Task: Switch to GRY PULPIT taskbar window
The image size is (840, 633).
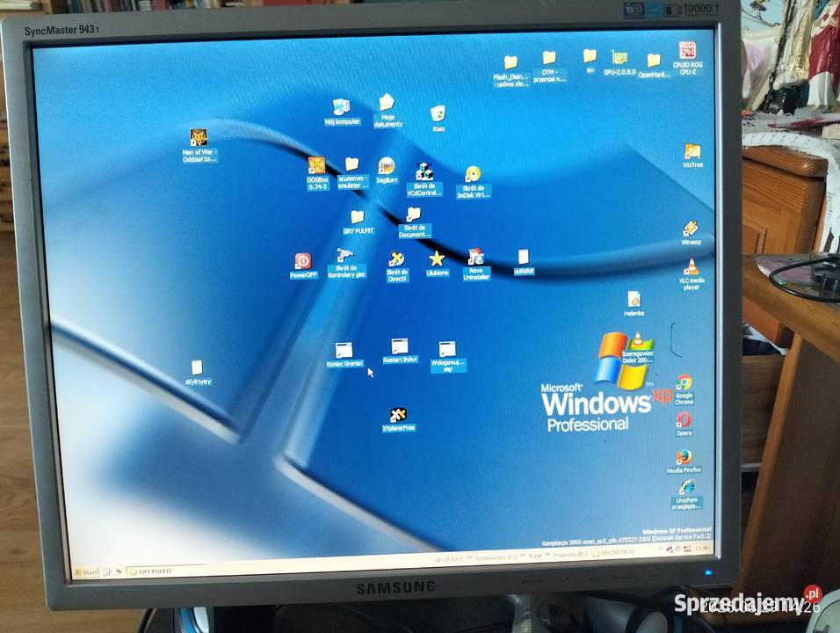Action: click(166, 571)
